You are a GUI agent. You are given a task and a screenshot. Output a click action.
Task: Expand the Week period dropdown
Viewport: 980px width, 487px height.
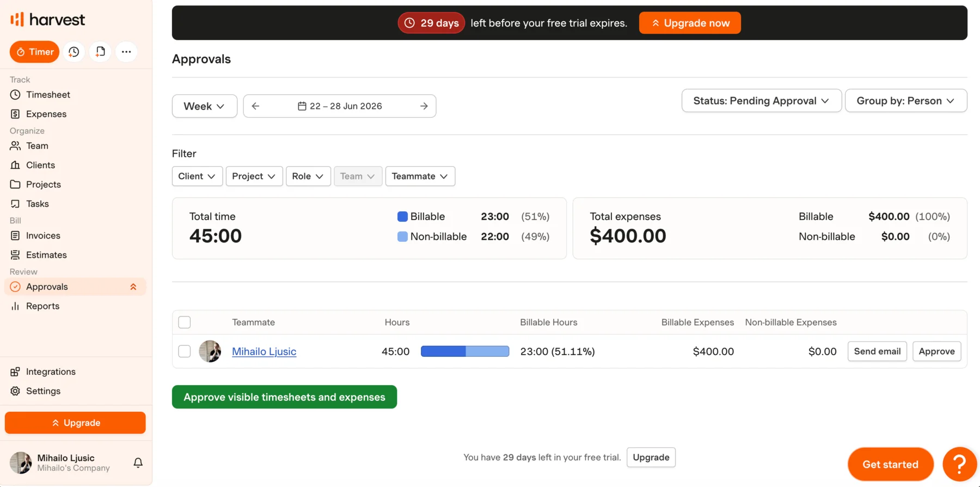click(x=205, y=106)
